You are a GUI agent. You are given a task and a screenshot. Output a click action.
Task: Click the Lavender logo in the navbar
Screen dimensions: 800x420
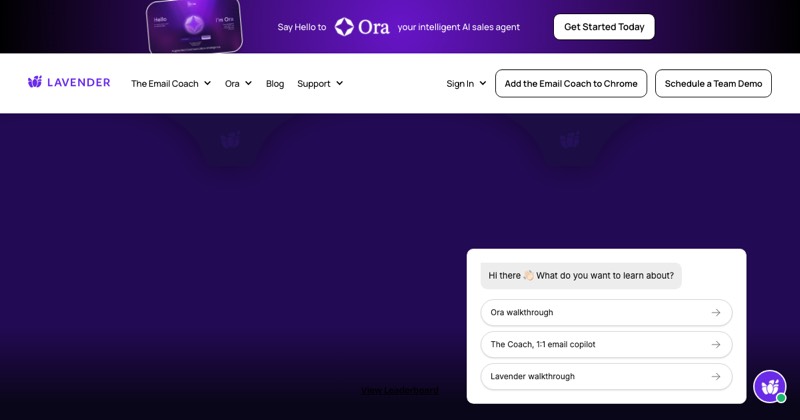click(x=69, y=82)
